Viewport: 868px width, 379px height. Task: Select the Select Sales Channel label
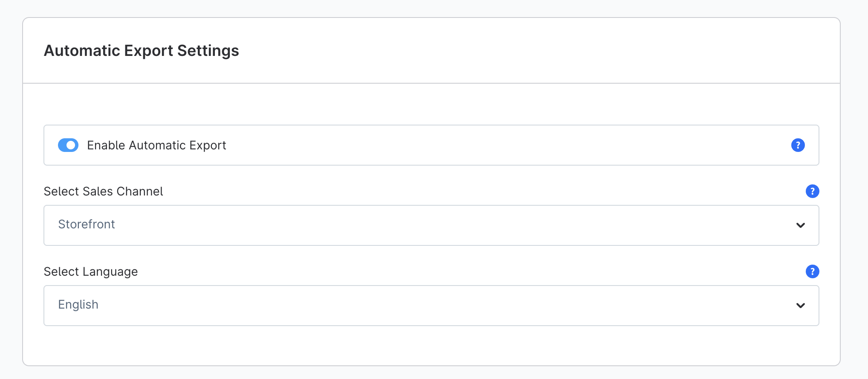coord(103,191)
